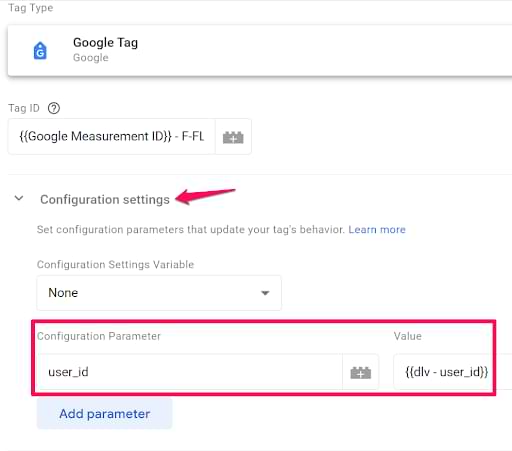This screenshot has height=451, width=512.
Task: Open variable picker beside Tag ID field
Action: point(233,137)
